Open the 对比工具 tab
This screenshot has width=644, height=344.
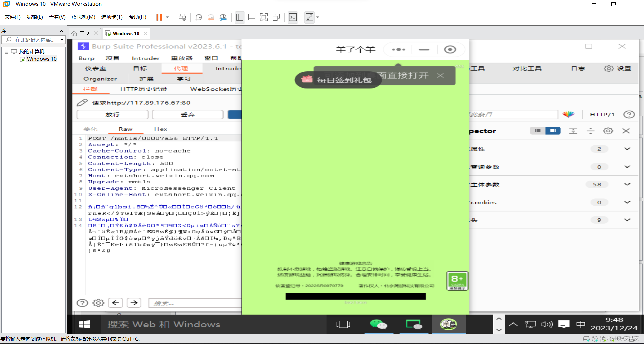point(527,69)
